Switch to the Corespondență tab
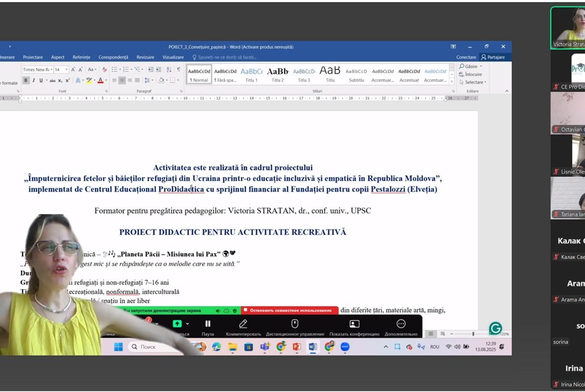Viewport: 585px width, 392px height. 113,57
